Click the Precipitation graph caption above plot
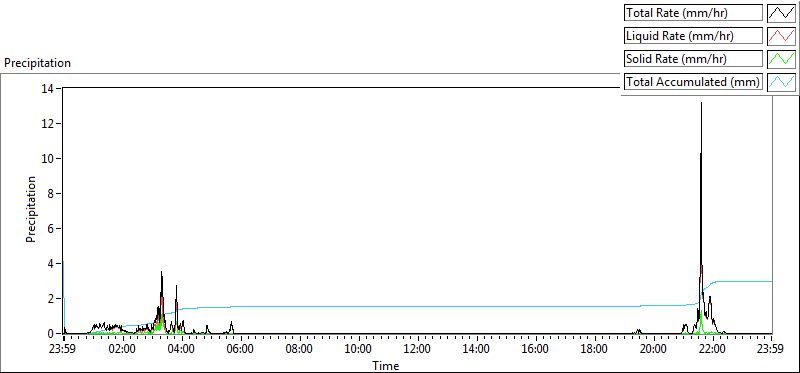Screen dimensions: 800x373 37,63
